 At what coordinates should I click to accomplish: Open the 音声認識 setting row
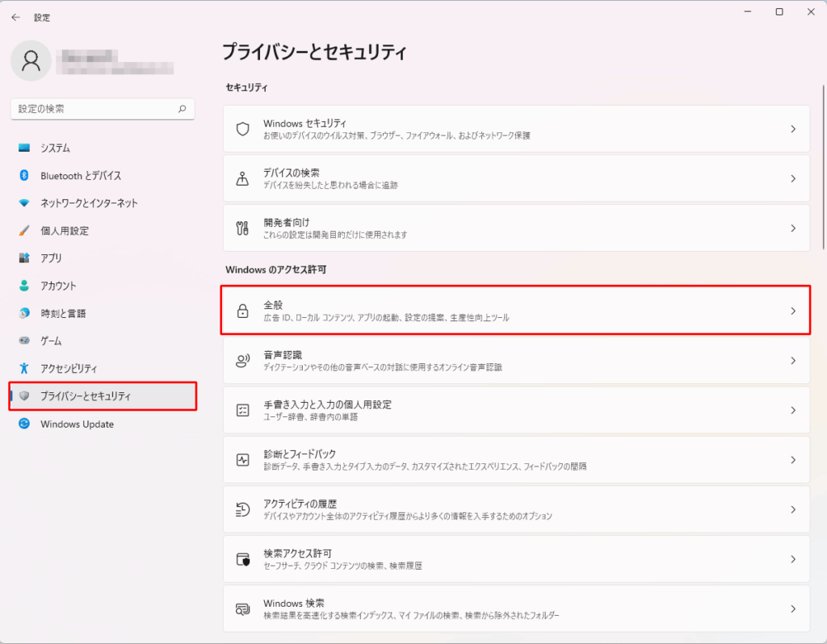tap(516, 361)
